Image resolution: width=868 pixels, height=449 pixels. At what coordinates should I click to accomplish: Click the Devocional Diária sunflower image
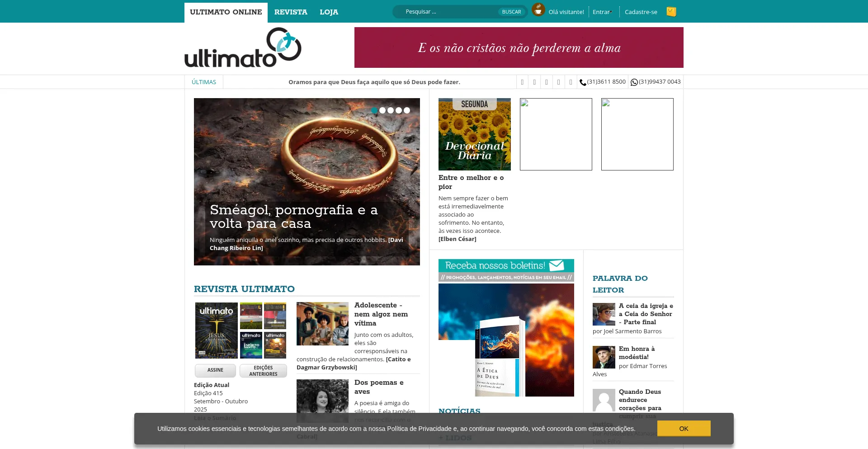[x=475, y=134]
